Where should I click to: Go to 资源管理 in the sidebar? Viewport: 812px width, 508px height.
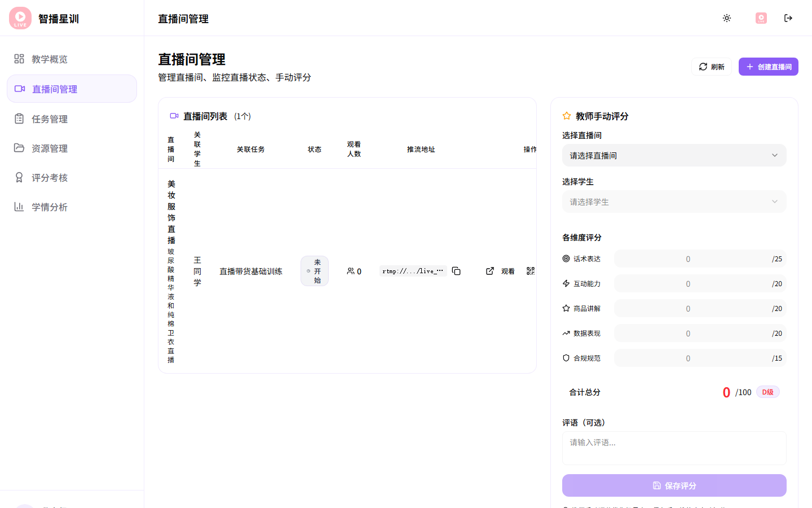pyautogui.click(x=72, y=148)
